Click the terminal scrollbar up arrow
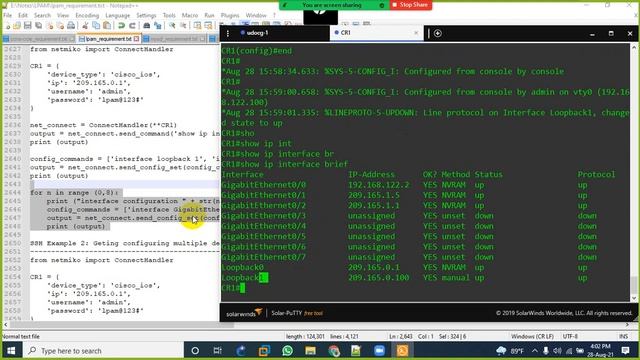640x360 pixels. point(634,48)
